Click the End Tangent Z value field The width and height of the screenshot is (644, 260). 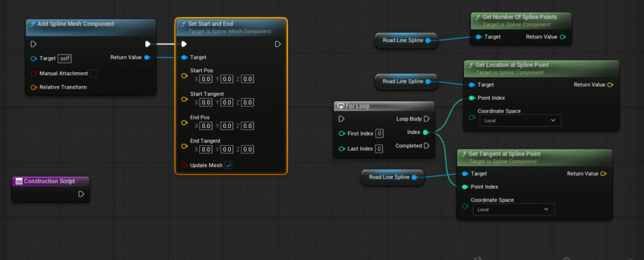tap(247, 149)
